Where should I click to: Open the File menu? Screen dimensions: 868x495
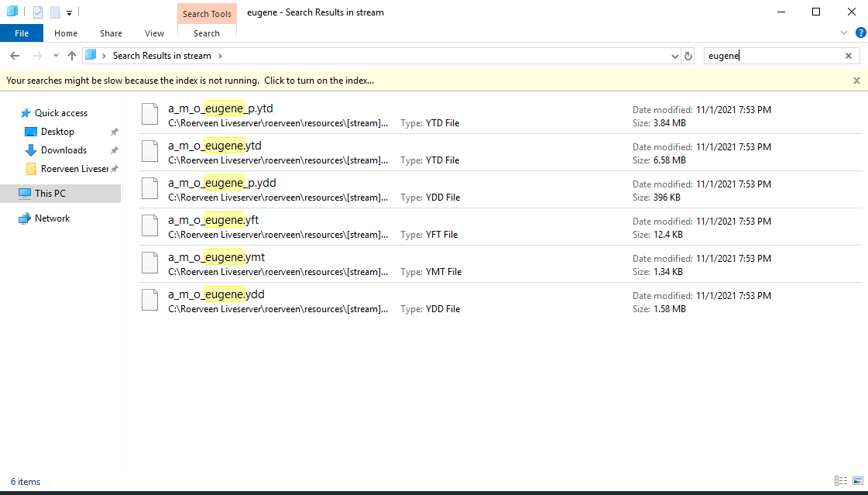tap(22, 33)
